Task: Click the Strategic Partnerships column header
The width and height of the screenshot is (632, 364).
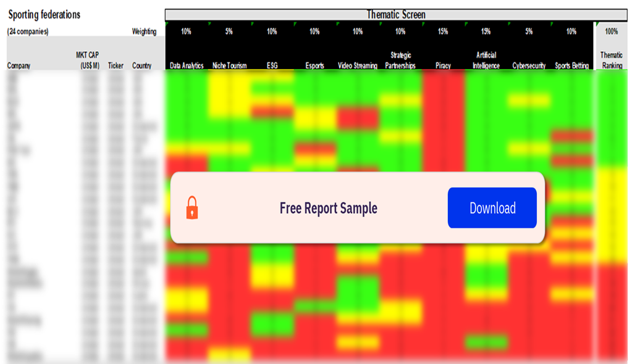Action: coord(400,60)
